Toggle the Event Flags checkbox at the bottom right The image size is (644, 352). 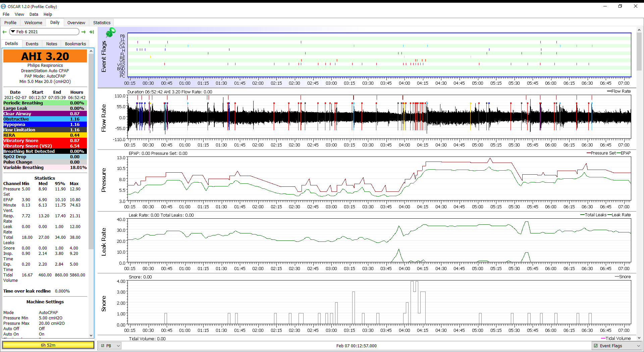coord(596,346)
